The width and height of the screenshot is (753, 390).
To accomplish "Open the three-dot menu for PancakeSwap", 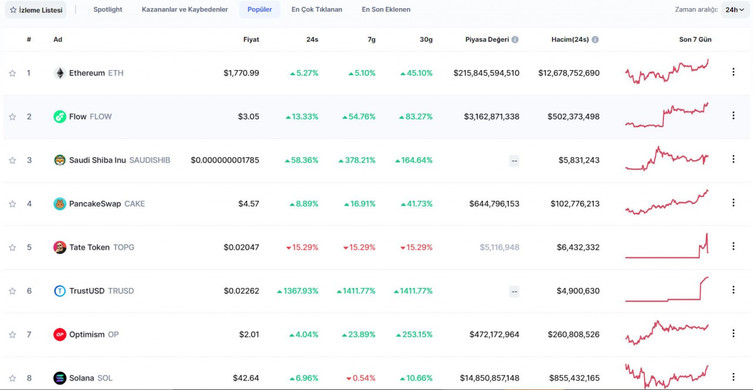I will [733, 203].
